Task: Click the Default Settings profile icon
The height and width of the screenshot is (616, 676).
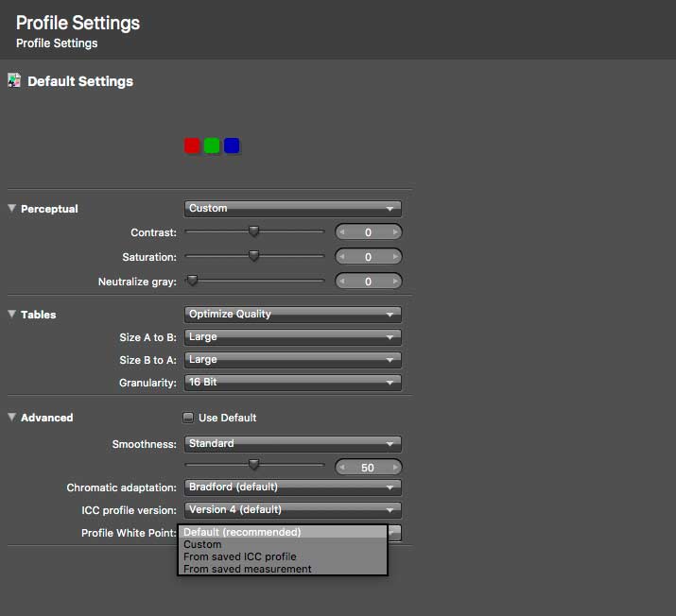Action: coord(14,80)
